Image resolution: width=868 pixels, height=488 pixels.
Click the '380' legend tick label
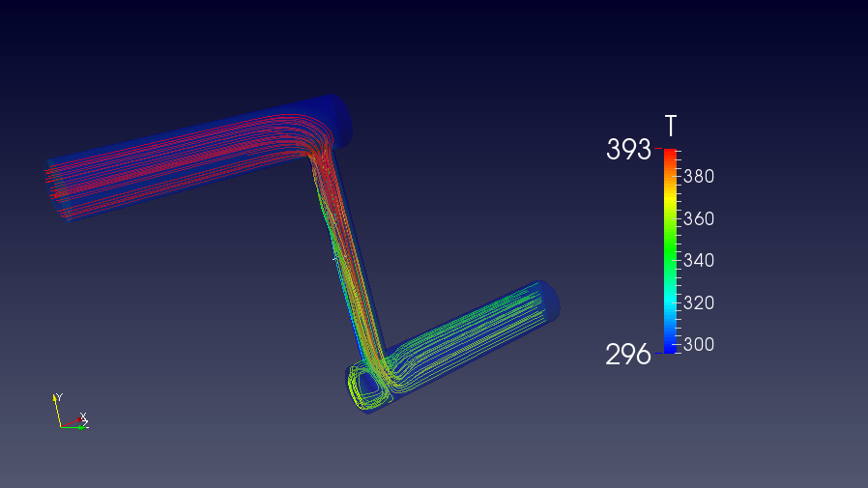tap(699, 177)
